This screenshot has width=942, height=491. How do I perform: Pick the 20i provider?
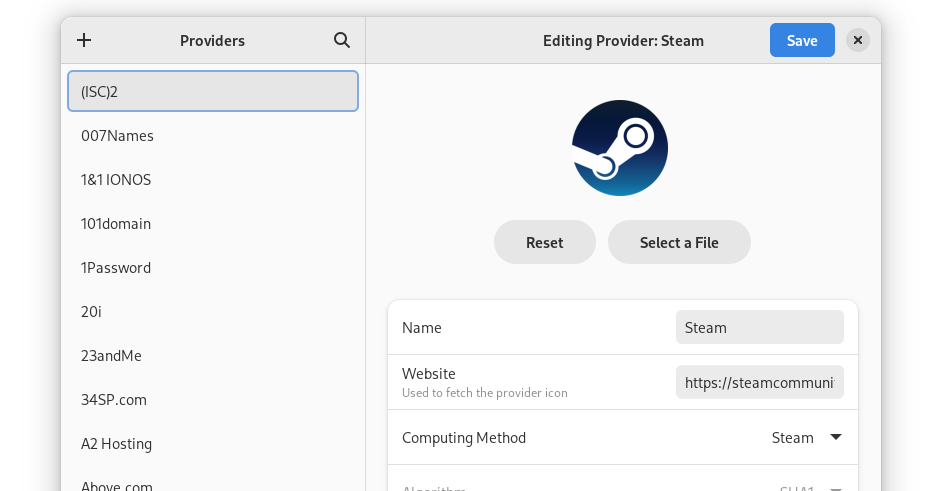pos(212,311)
